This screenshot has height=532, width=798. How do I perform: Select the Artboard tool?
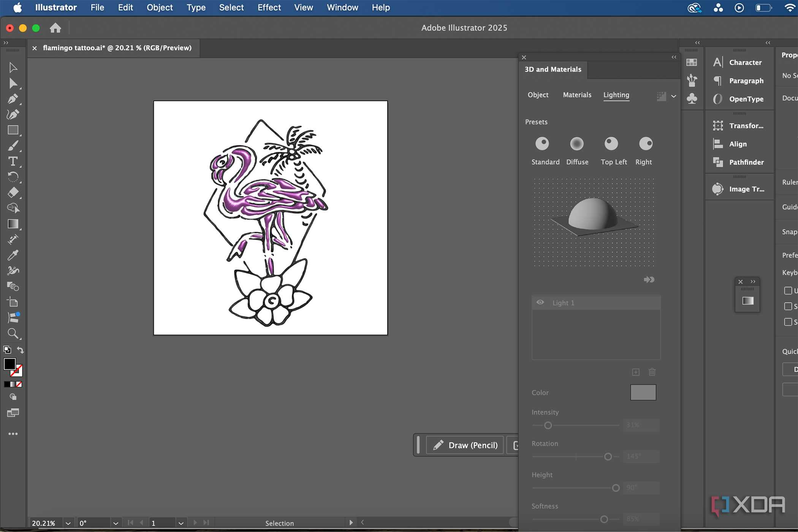click(x=13, y=302)
